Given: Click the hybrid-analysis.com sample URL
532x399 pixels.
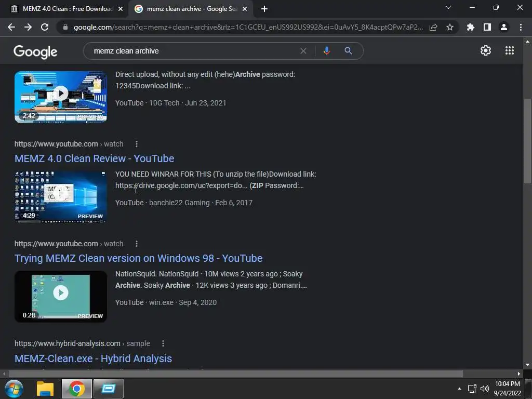Looking at the screenshot, I should 82,343.
